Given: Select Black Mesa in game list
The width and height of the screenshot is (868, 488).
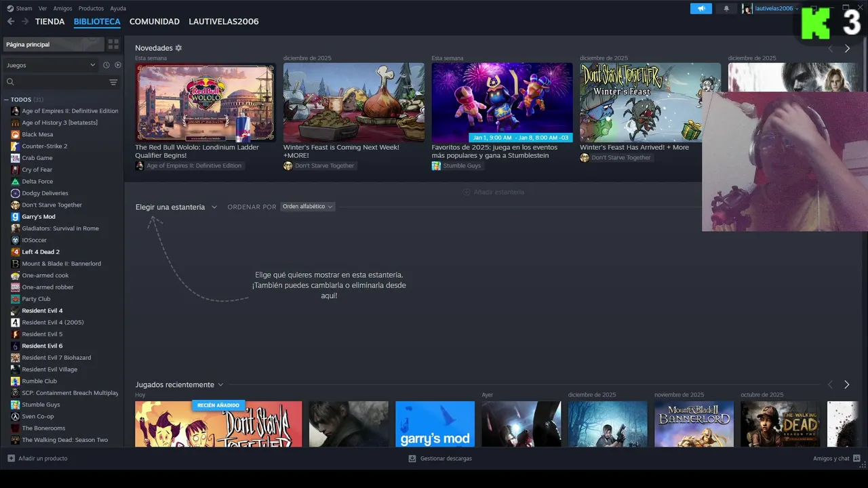Looking at the screenshot, I should [x=37, y=134].
